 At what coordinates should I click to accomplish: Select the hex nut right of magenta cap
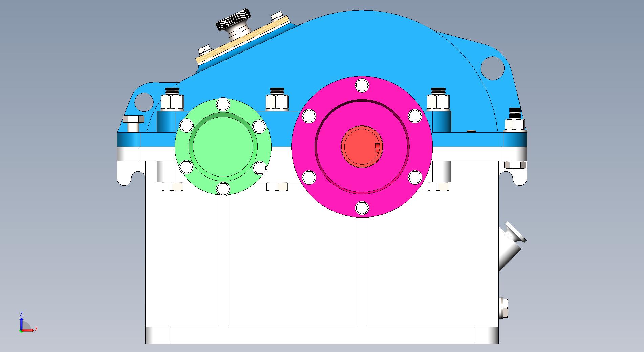[x=438, y=102]
